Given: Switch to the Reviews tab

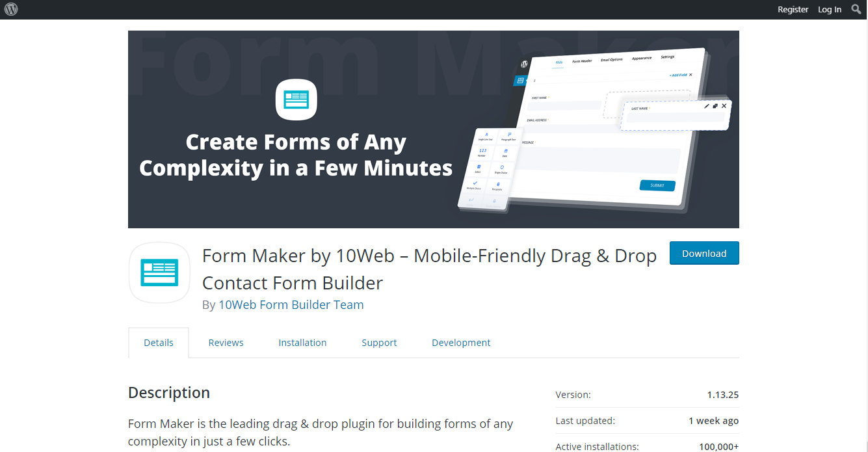Looking at the screenshot, I should coord(226,343).
